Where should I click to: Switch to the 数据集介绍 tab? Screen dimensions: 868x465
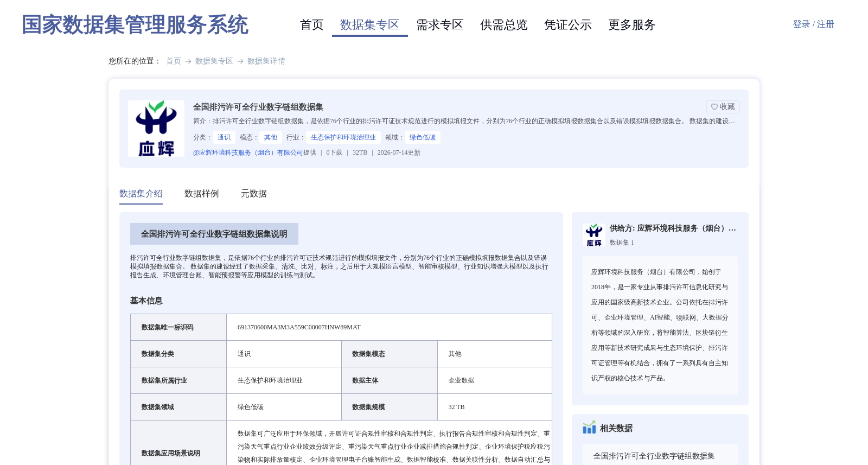coord(141,194)
